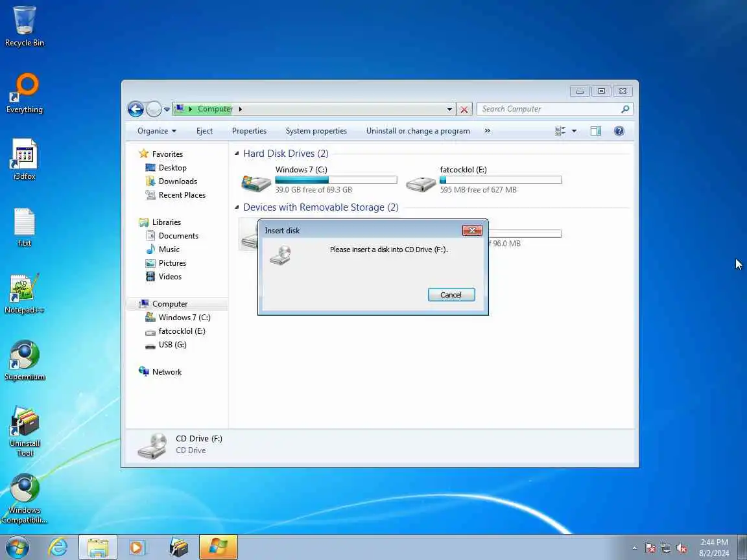Select the fatcocklol (E:) drive icon
This screenshot has height=560, width=747.
tap(421, 183)
